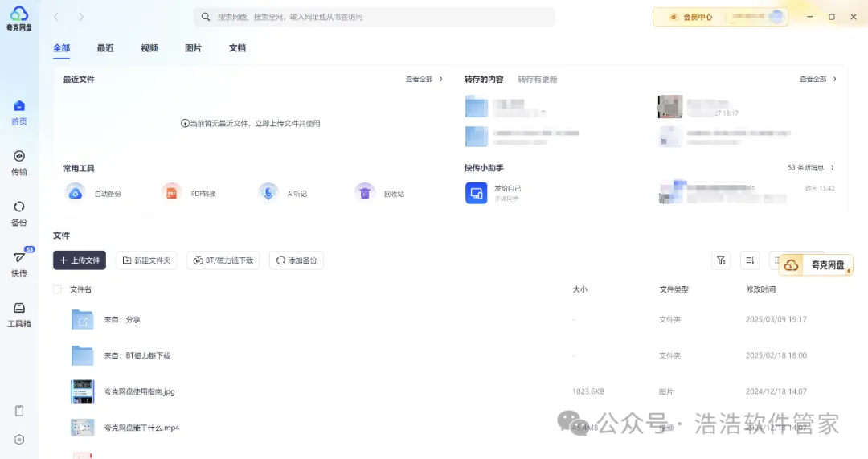Image resolution: width=868 pixels, height=459 pixels.
Task: Switch to the 最近 tab
Action: pos(105,48)
